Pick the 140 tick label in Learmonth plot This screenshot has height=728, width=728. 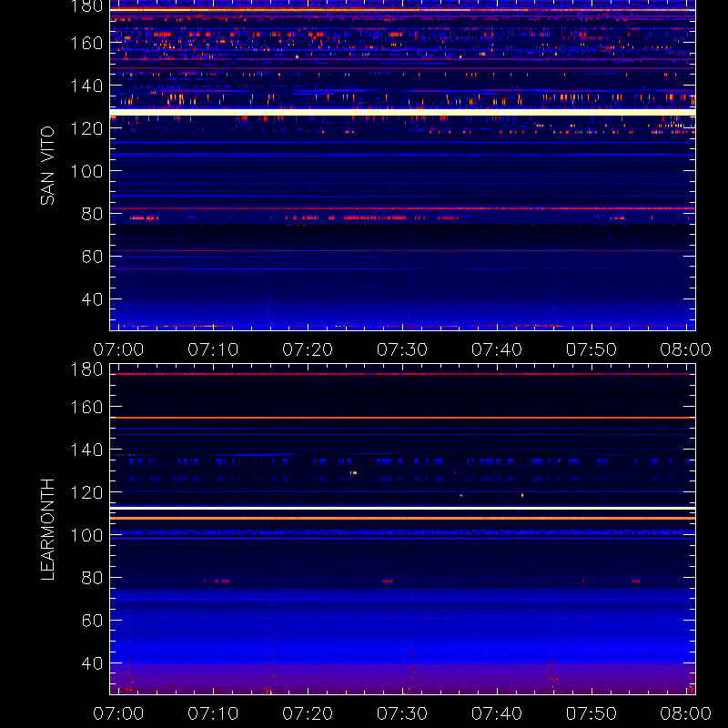coord(86,450)
